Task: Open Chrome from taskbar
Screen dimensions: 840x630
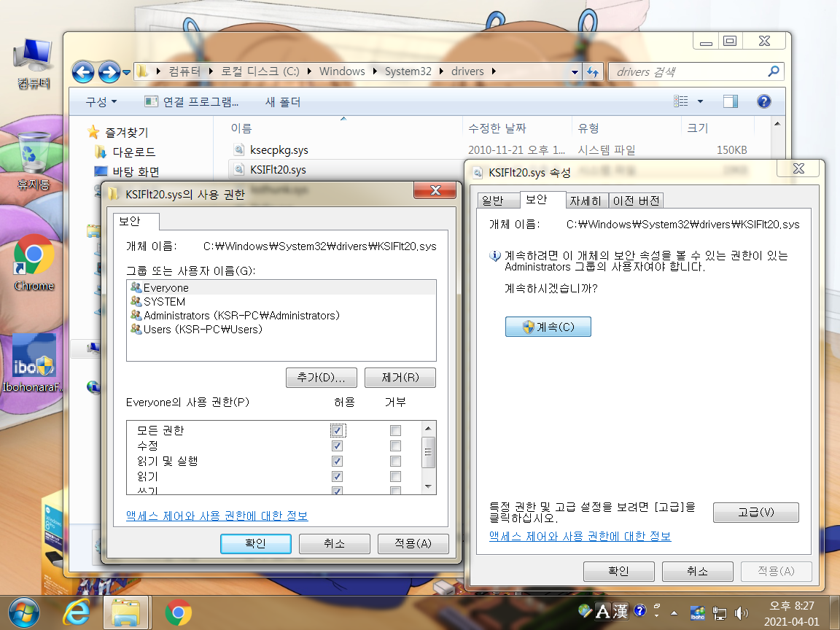Action: (x=178, y=612)
